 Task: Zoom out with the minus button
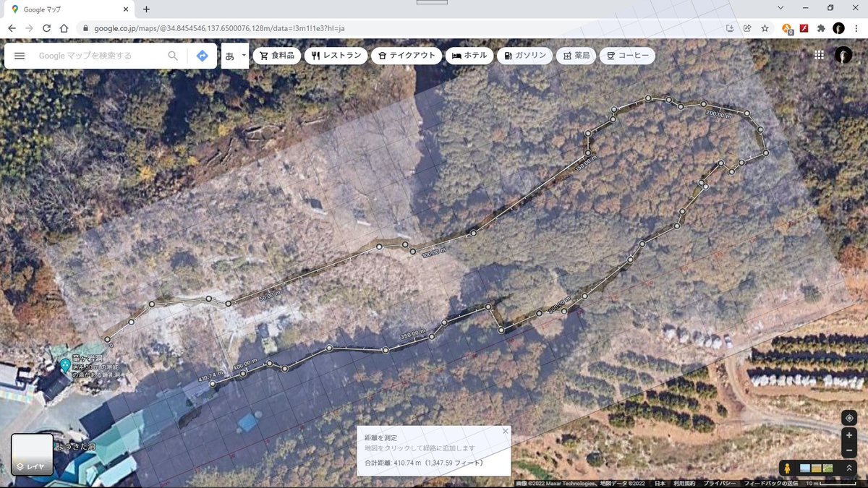coord(849,451)
